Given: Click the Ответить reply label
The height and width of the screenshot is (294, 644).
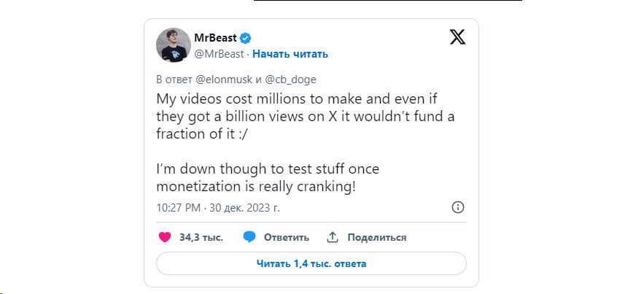Looking at the screenshot, I should tap(286, 237).
